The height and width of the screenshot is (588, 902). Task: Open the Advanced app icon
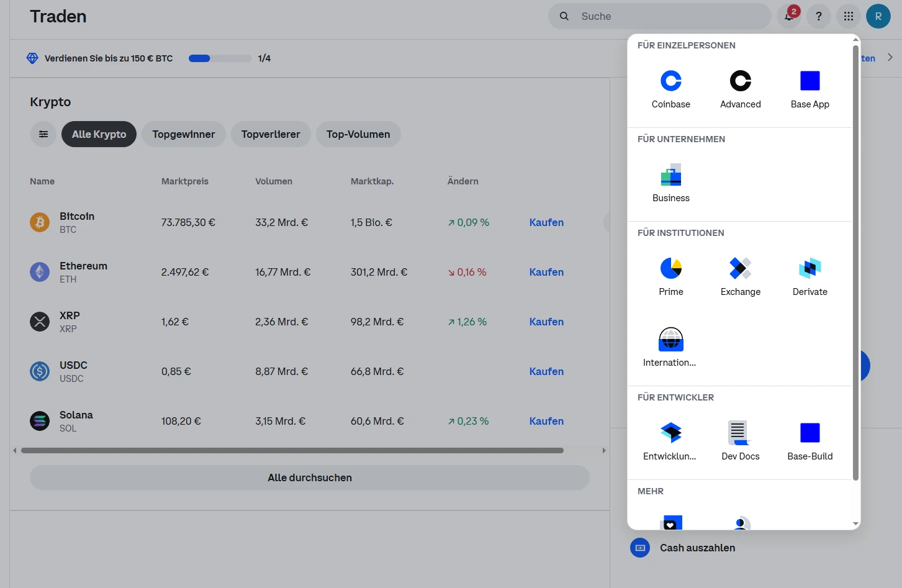(x=741, y=81)
